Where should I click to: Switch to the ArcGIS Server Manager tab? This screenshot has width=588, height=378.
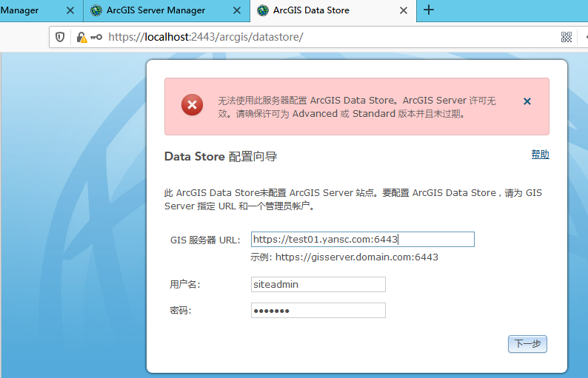click(167, 10)
